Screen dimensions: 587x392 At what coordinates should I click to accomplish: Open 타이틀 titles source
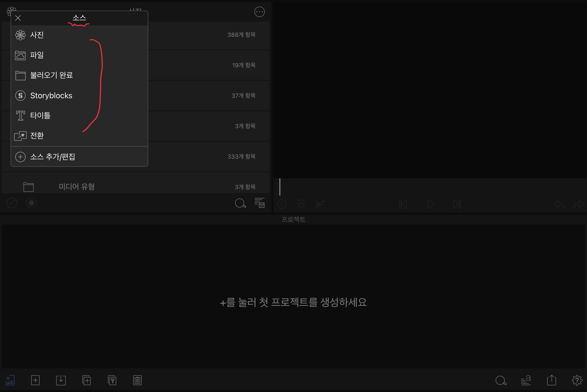(40, 115)
